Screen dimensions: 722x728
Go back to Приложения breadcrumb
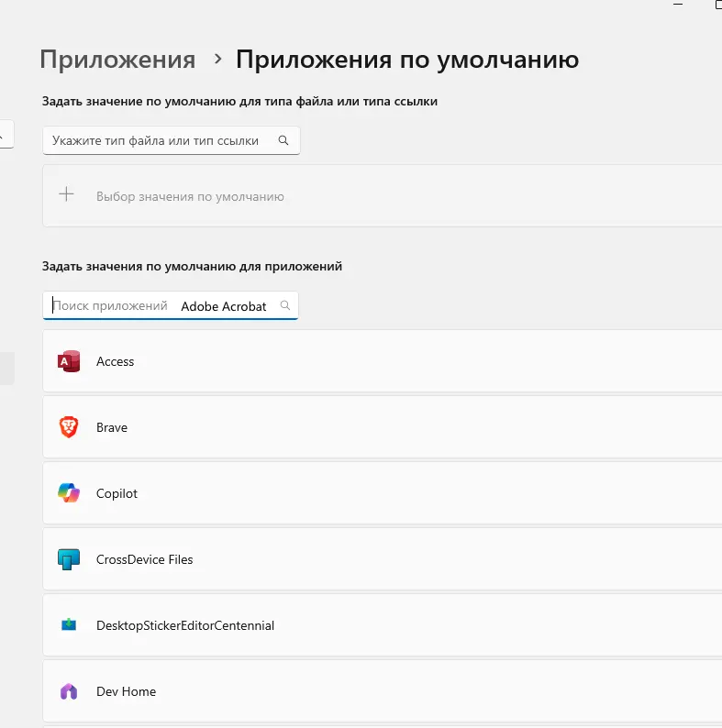pos(117,60)
